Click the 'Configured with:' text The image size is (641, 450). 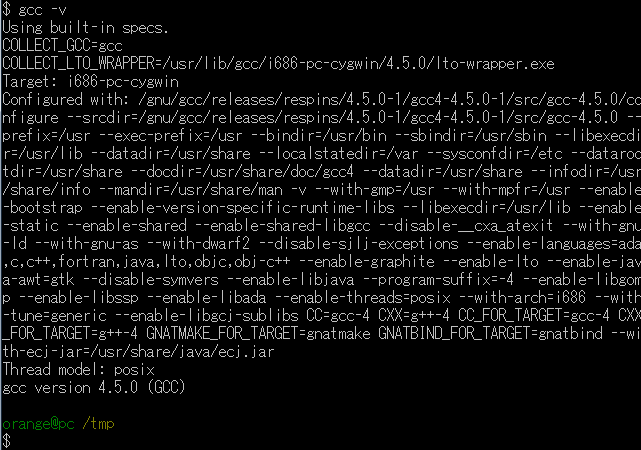[66, 100]
